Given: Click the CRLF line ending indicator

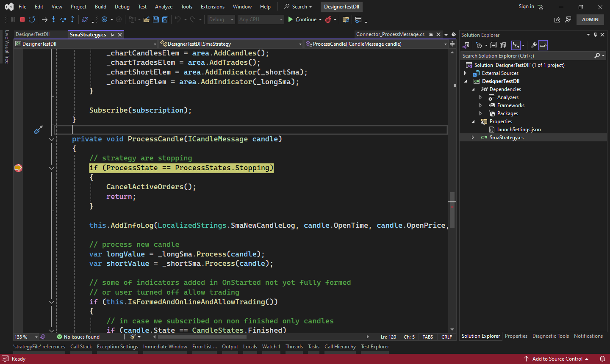Looking at the screenshot, I should tap(446, 337).
